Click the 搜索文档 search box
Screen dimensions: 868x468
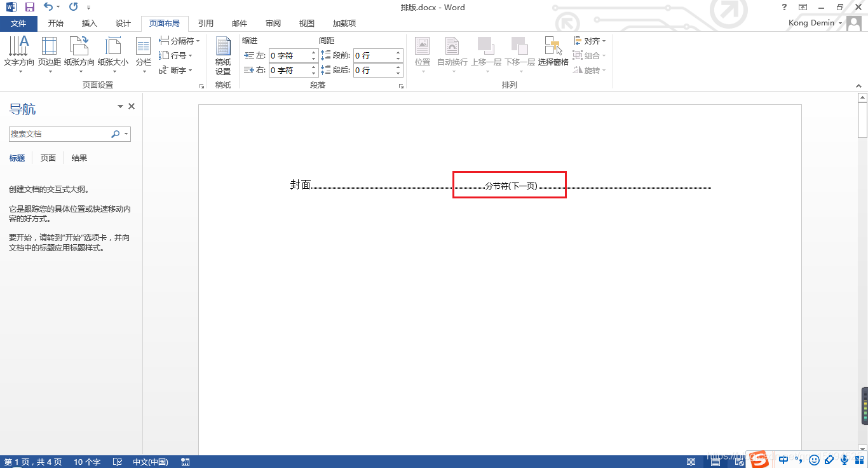click(59, 134)
